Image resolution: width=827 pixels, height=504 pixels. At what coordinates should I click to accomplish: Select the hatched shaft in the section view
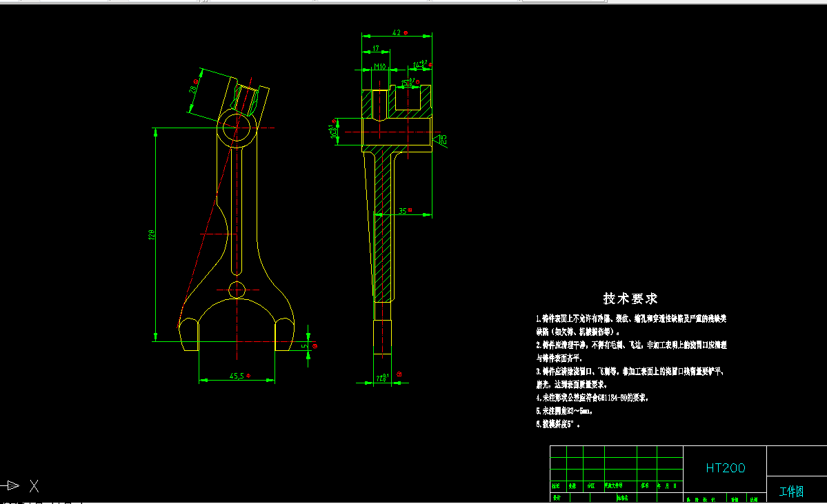pyautogui.click(x=383, y=227)
